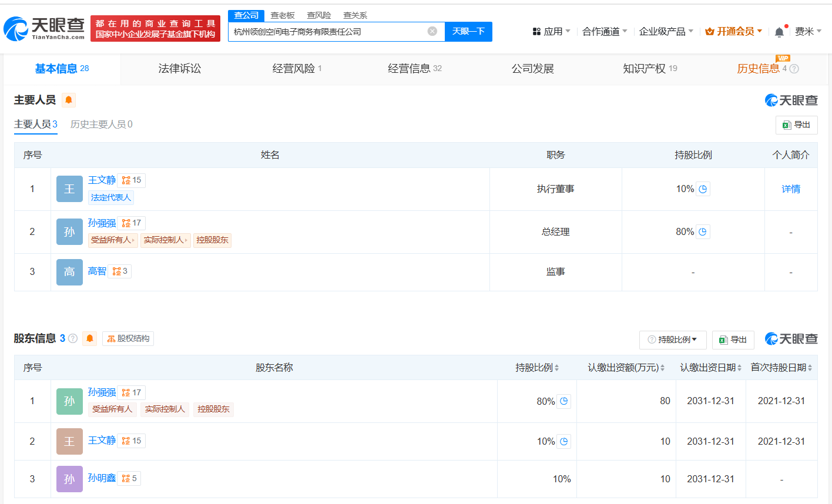Viewport: 832px width, 504px height.
Task: Expand the 实际控制人 tag under 孙强强 in 主要人员
Action: (166, 240)
